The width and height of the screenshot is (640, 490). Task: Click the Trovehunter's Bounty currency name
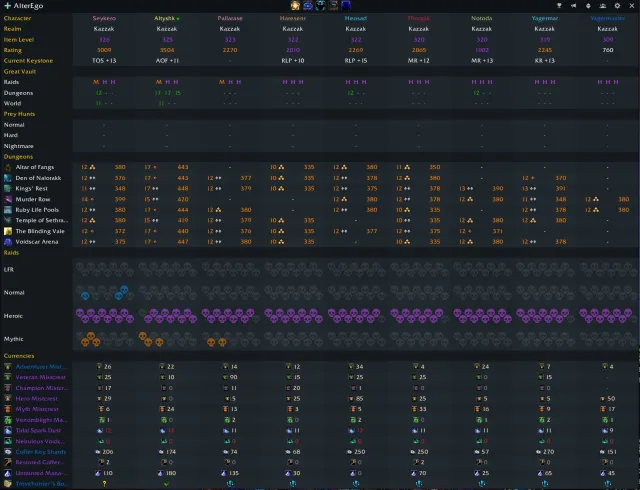(42, 484)
